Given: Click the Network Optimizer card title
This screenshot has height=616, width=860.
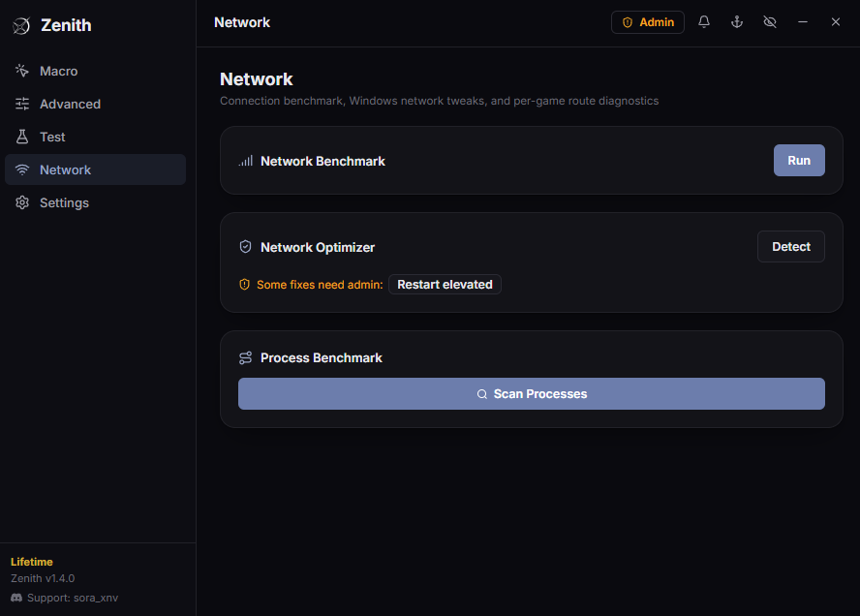Looking at the screenshot, I should click(x=318, y=247).
